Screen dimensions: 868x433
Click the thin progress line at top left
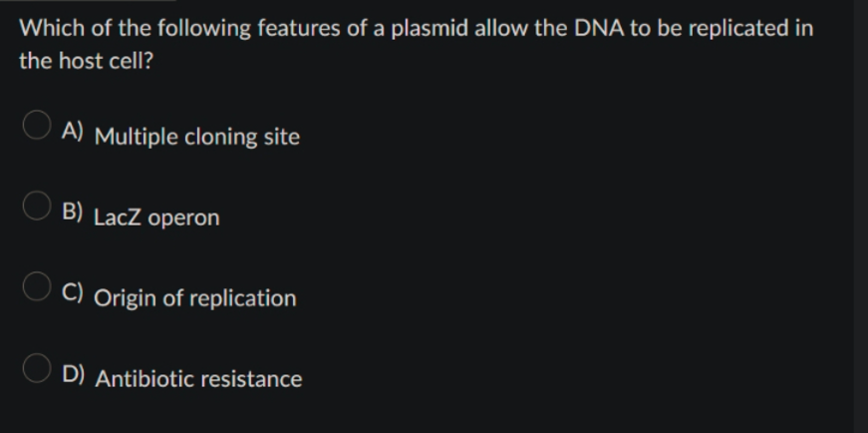coord(88,1)
